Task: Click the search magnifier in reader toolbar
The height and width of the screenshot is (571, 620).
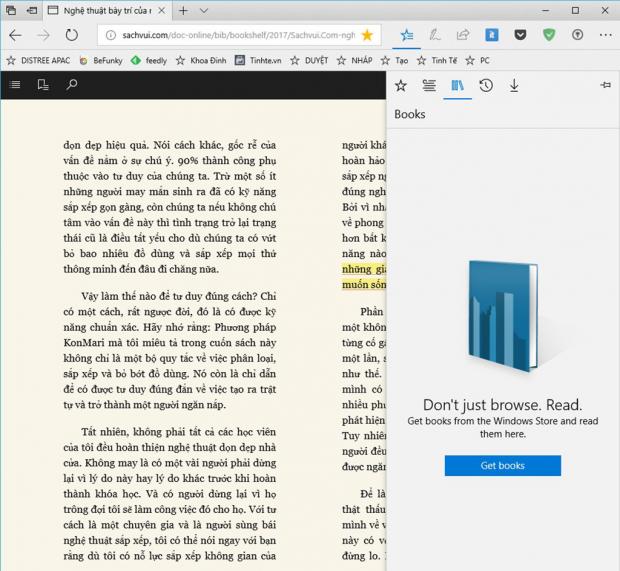Action: (x=72, y=85)
